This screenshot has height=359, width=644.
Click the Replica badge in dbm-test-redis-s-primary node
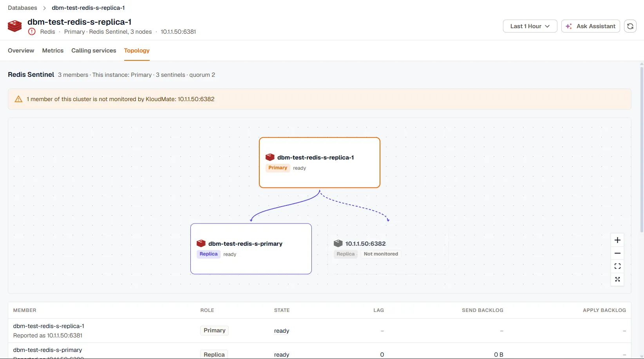click(x=208, y=254)
